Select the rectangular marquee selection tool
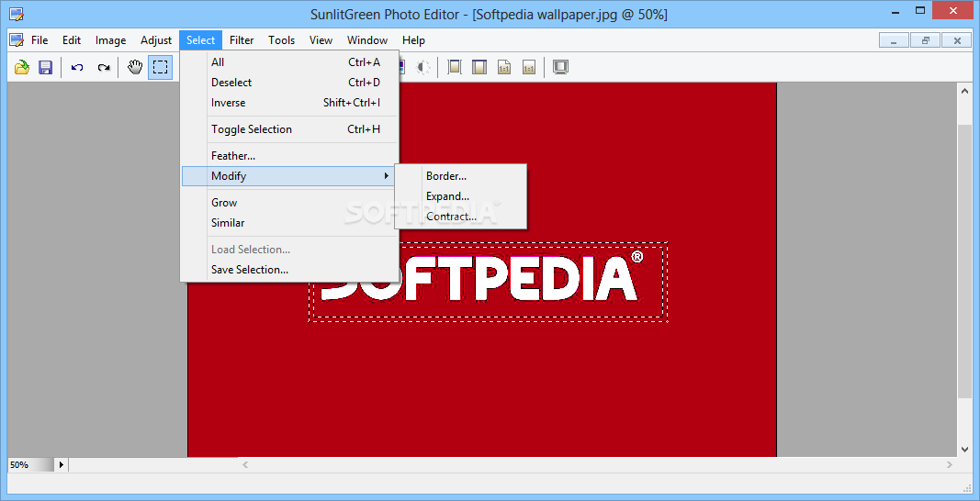This screenshot has height=501, width=980. pyautogui.click(x=161, y=68)
